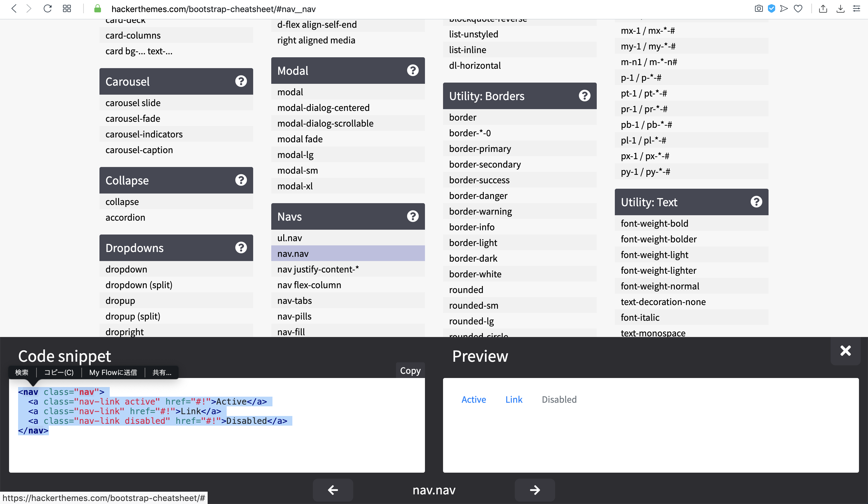Select 検索 from the text selection popup
Viewport: 868px width, 504px height.
point(22,372)
